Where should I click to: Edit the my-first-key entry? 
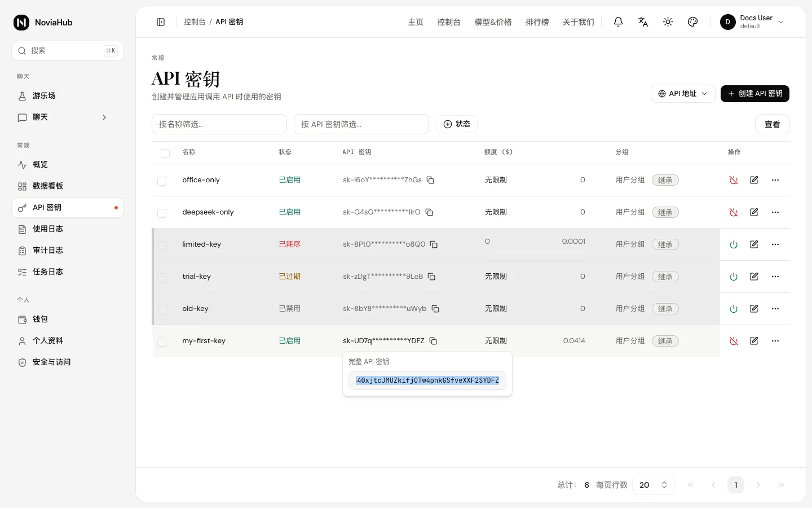tap(754, 341)
